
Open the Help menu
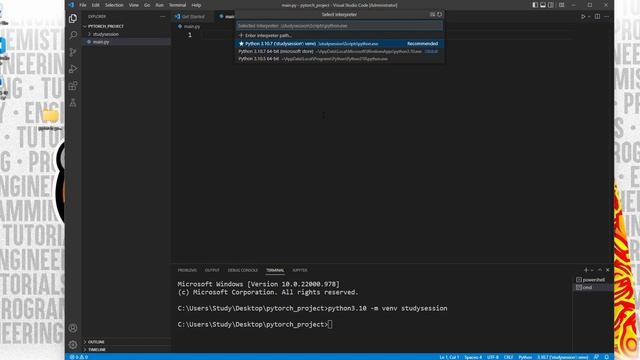pyautogui.click(x=196, y=5)
